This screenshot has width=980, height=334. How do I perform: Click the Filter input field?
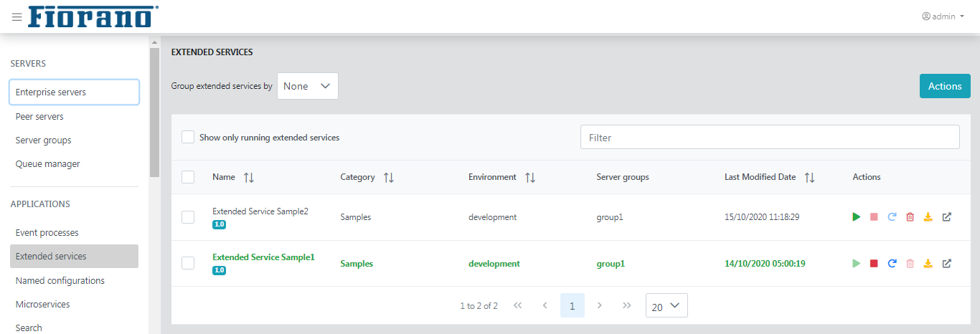click(x=770, y=137)
